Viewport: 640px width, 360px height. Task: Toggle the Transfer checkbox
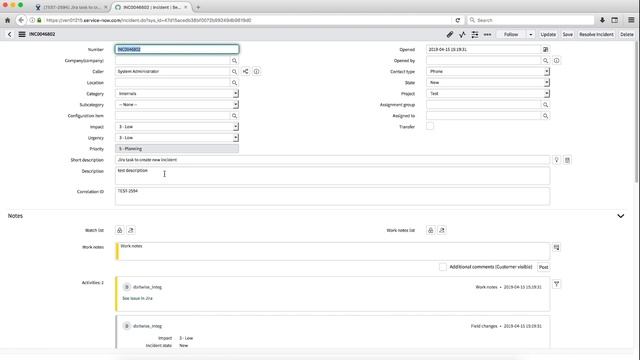point(430,127)
